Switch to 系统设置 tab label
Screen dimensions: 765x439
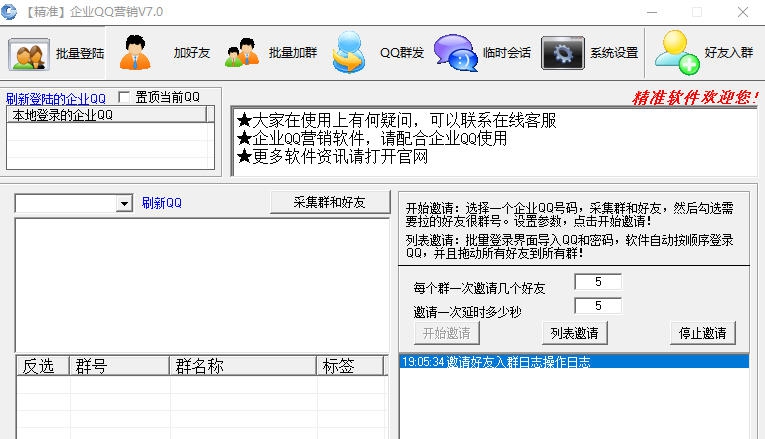[614, 53]
